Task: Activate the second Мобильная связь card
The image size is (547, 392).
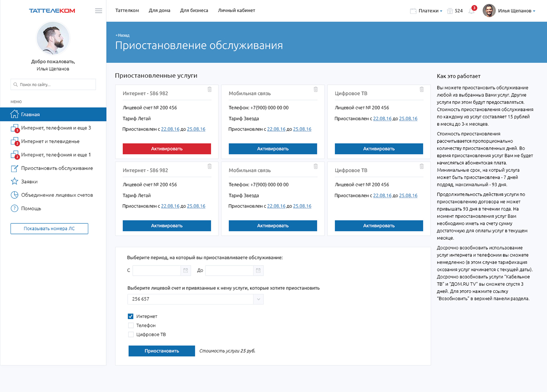Action: (x=273, y=226)
